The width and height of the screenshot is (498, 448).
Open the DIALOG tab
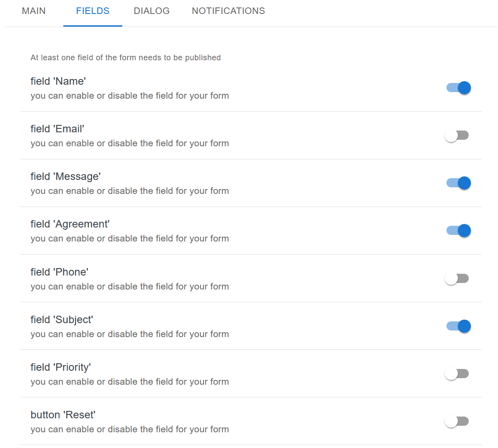(x=152, y=11)
